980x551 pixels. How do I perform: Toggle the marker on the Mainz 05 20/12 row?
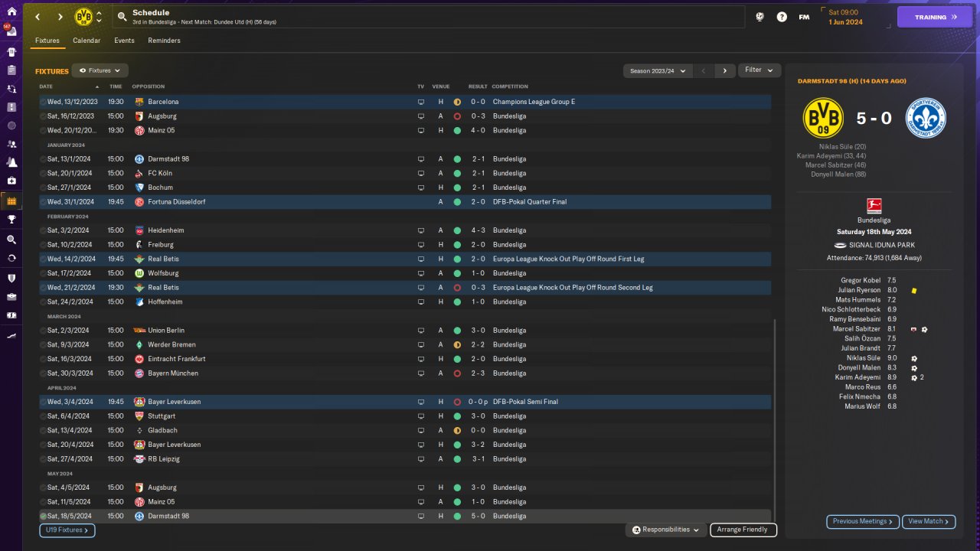click(43, 130)
